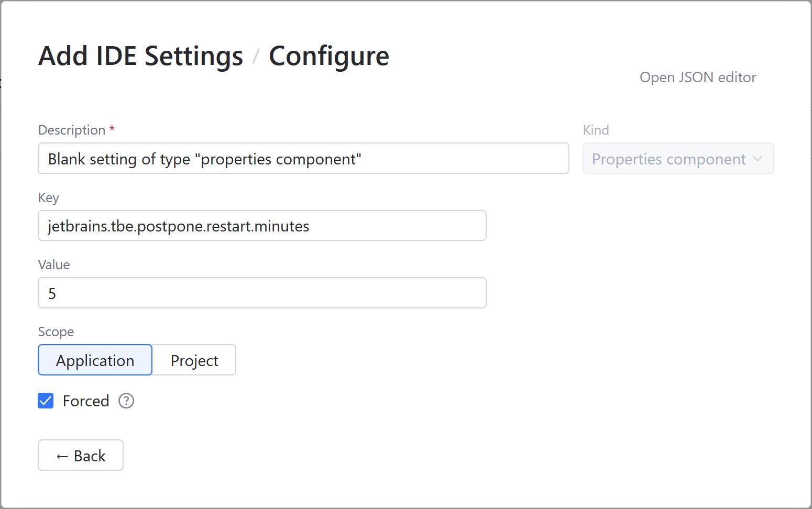
Task: Focus the Key input field
Action: [262, 225]
